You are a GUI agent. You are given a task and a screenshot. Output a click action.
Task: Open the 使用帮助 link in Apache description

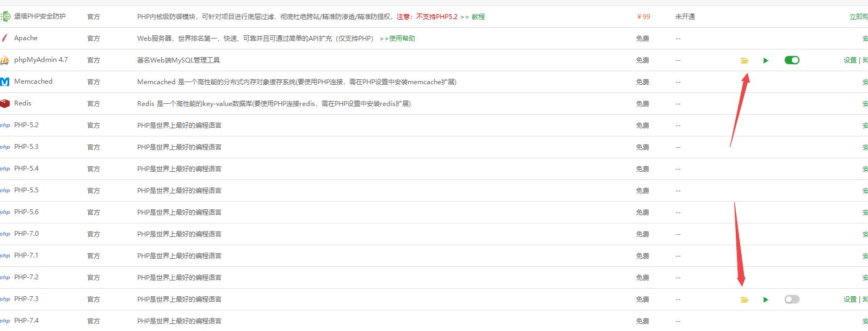(402, 39)
